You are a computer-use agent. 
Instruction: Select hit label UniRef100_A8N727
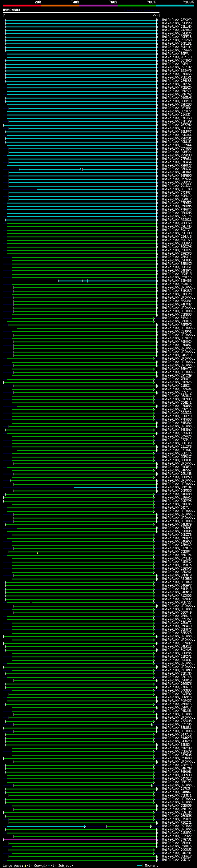177,603
